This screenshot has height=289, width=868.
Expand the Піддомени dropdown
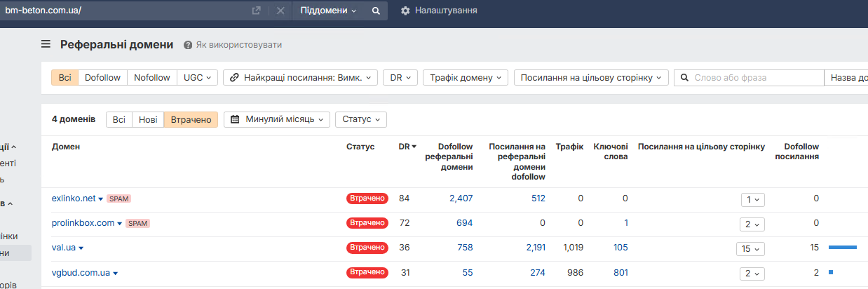tap(328, 11)
